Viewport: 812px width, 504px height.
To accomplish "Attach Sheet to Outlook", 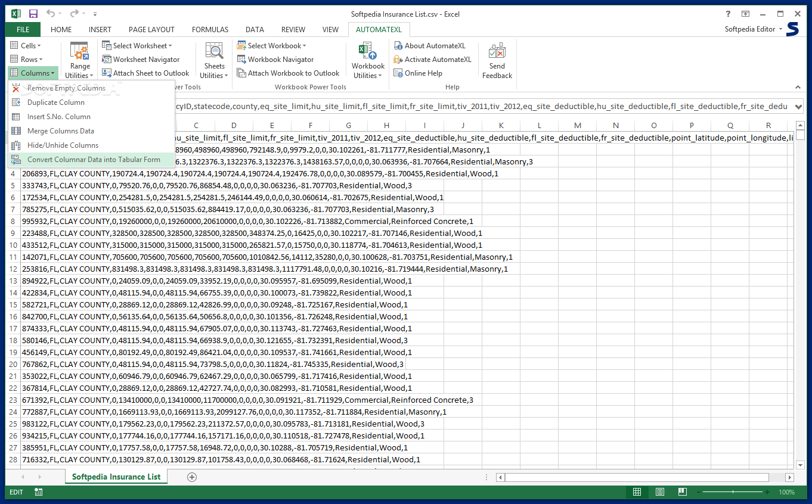I will pos(145,73).
